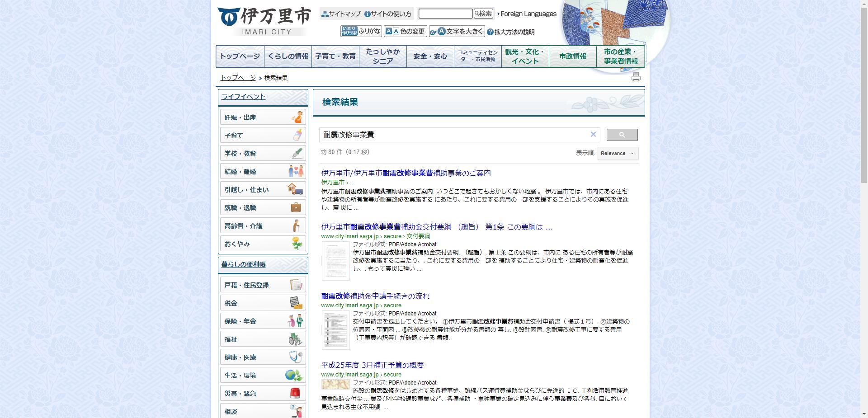This screenshot has height=418, width=868.
Task: Switch to the 市政情報 tab
Action: (x=573, y=56)
